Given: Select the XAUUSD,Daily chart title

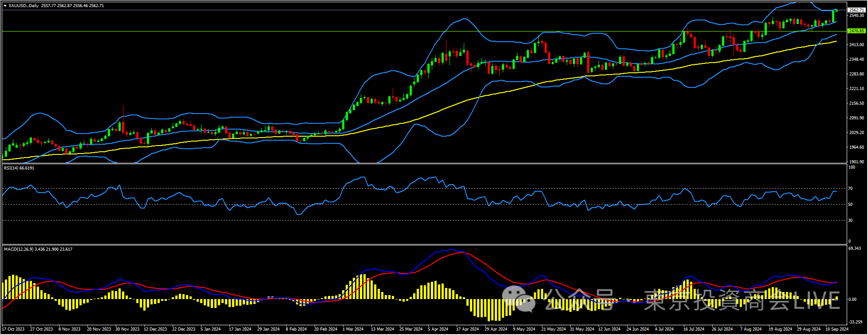Looking at the screenshot, I should [24, 6].
